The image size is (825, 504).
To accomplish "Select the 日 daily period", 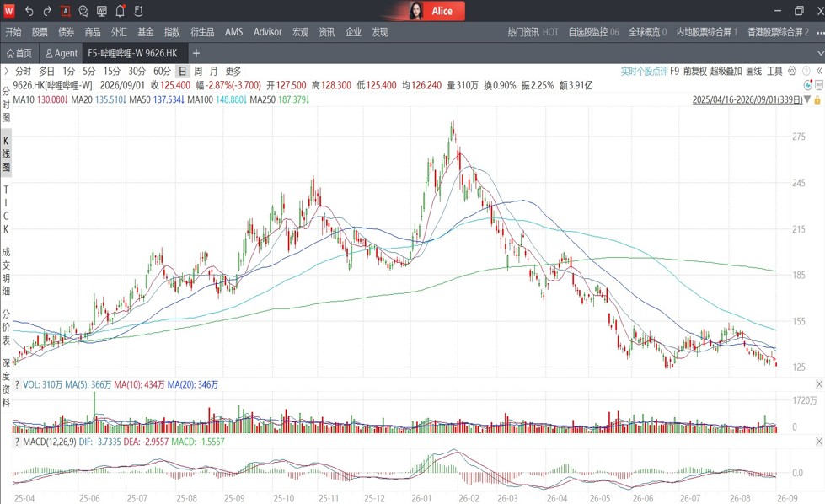I will click(182, 71).
